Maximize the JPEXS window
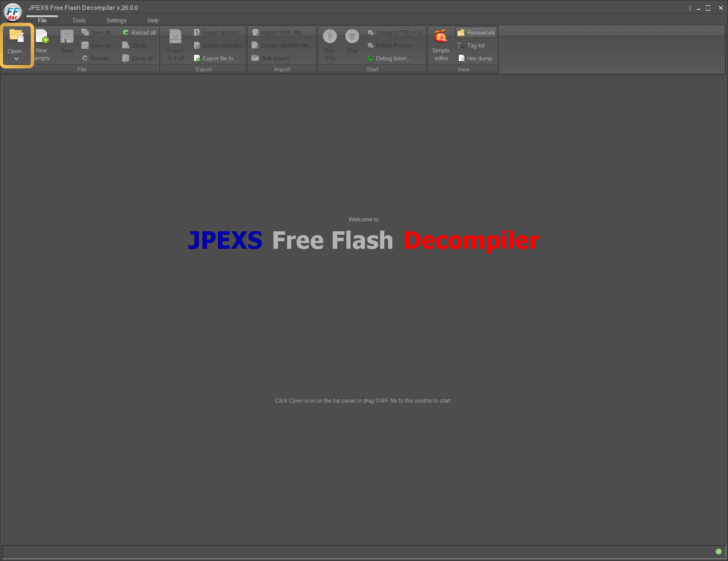Screen dimensions: 728x561 click(x=708, y=8)
